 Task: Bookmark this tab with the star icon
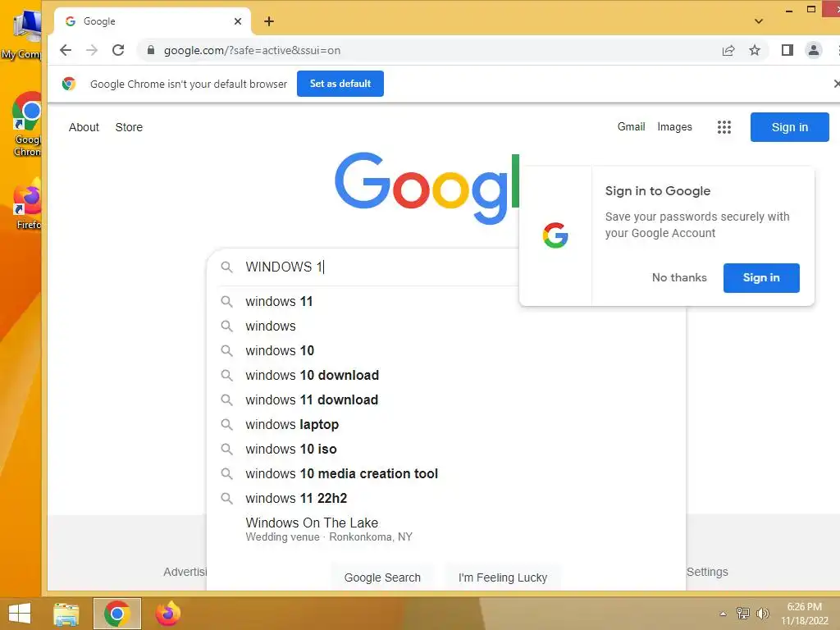coord(755,50)
